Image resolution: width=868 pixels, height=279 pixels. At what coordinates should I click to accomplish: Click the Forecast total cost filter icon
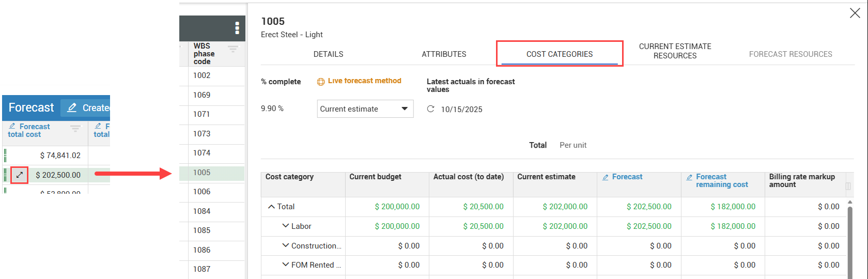75,129
